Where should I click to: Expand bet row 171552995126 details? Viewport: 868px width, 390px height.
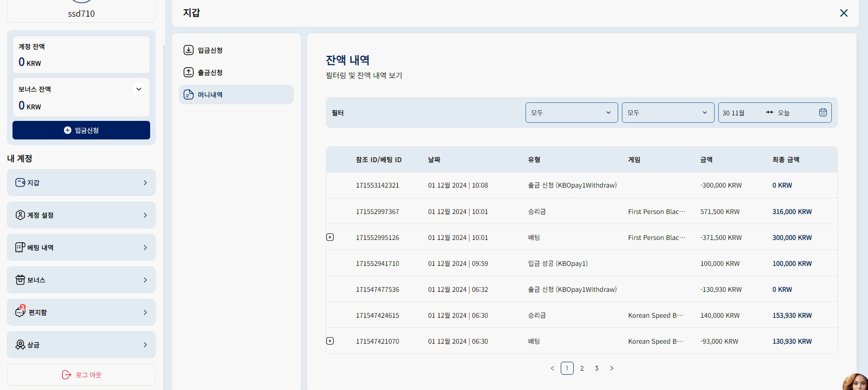[x=330, y=237]
